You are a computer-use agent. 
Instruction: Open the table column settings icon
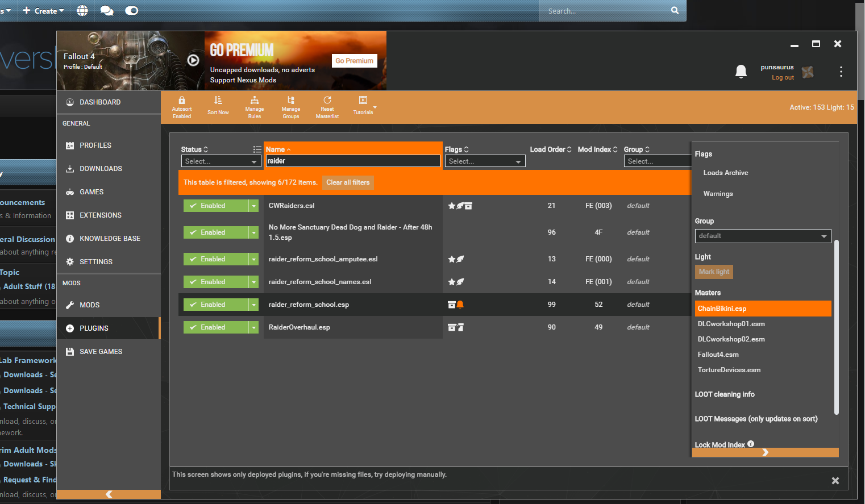click(257, 149)
